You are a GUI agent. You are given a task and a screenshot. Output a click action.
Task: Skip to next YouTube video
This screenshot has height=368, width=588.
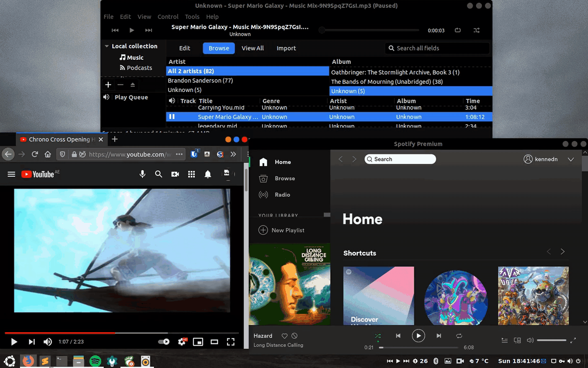point(32,342)
